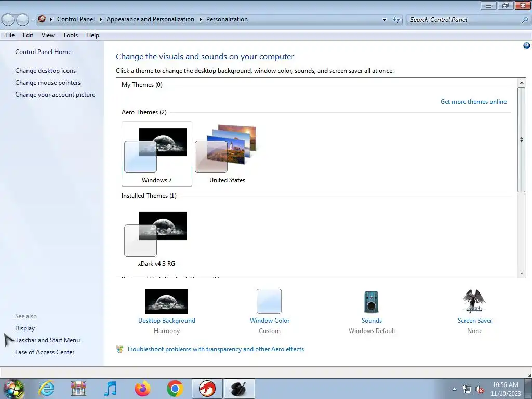Open Change mouse pointers
Image resolution: width=532 pixels, height=399 pixels.
pos(48,83)
